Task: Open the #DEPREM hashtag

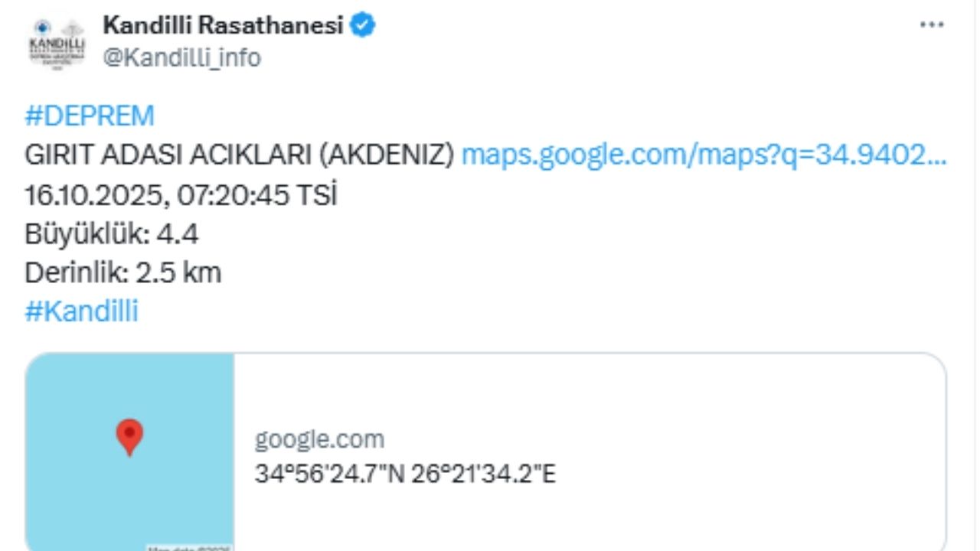Action: 90,116
